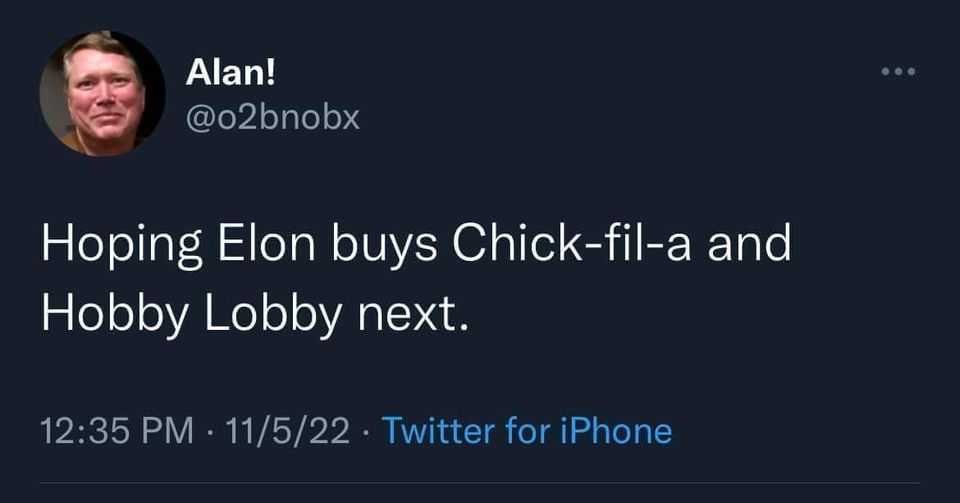Click the 12:35 PM timestamp
Viewport: 960px width, 503px height.
point(118,431)
